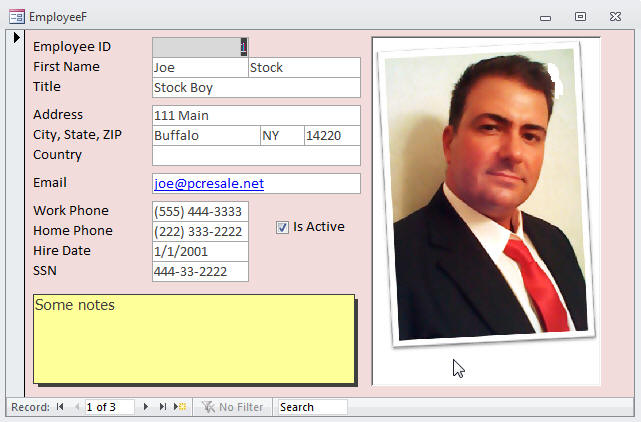The image size is (641, 422).
Task: Uncheck the Is Active checkbox
Action: [x=282, y=227]
